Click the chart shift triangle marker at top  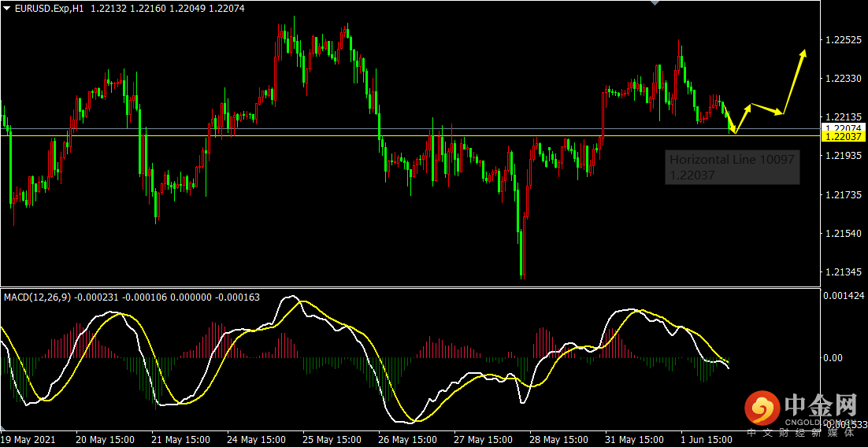pyautogui.click(x=655, y=3)
